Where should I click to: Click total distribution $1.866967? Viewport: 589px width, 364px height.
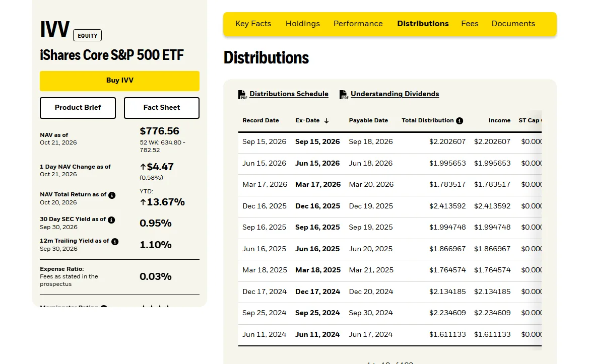click(x=447, y=249)
